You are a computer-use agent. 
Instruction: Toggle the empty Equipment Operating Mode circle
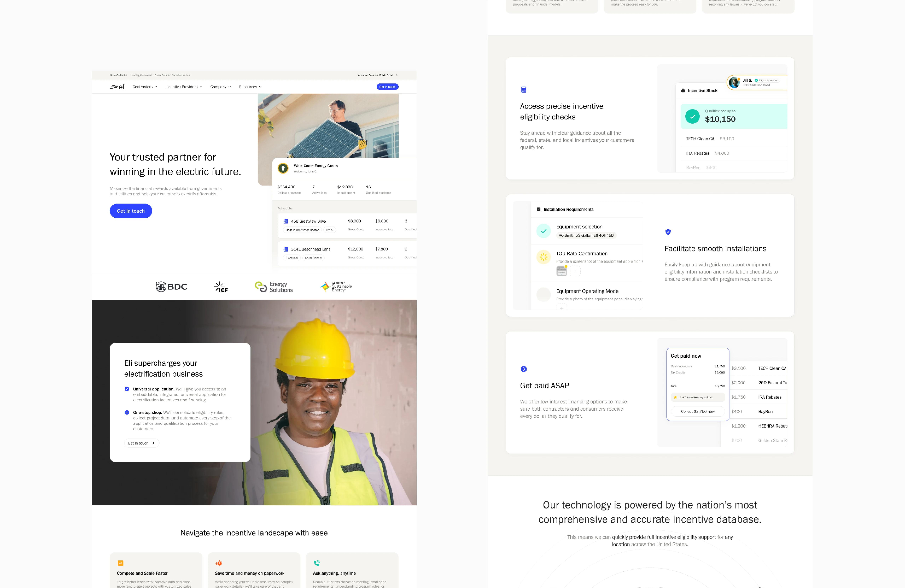tap(543, 295)
